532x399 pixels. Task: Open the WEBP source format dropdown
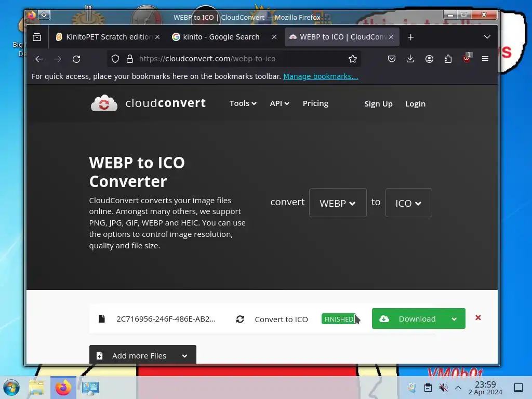point(338,203)
